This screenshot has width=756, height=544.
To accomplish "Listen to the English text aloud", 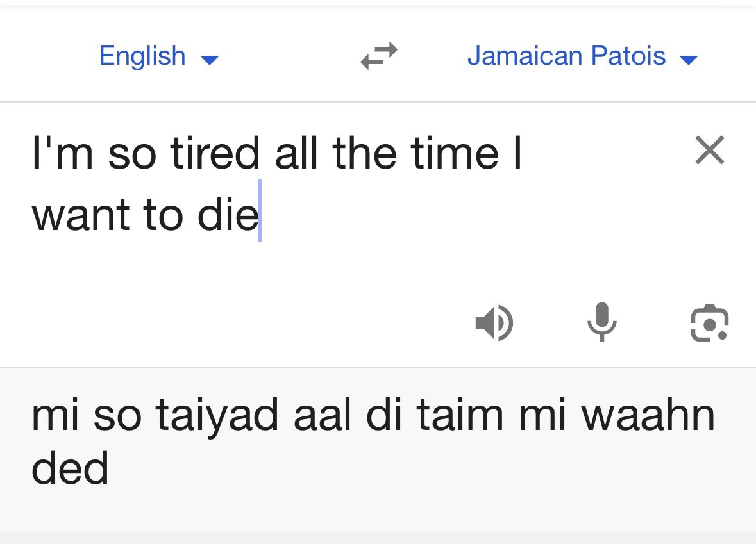I will (494, 322).
